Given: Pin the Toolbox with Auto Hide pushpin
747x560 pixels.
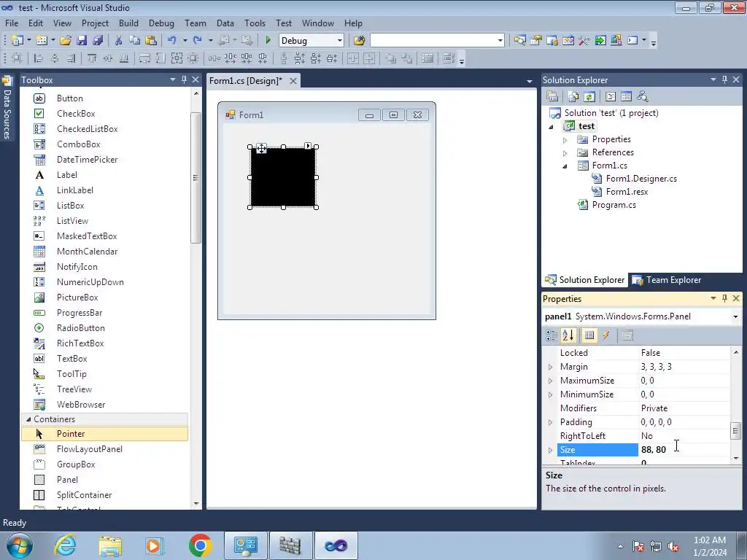Looking at the screenshot, I should coord(184,79).
